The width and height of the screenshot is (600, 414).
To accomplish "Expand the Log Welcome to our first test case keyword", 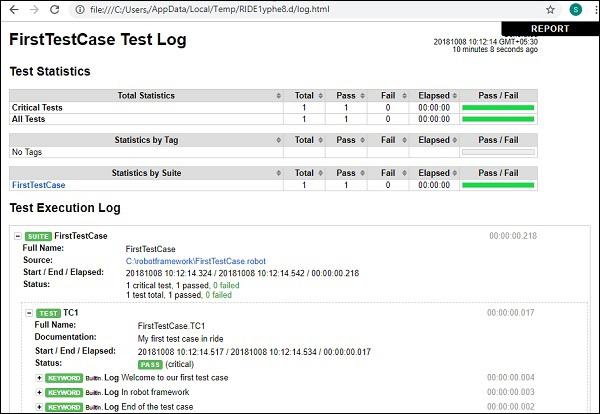I will (x=39, y=378).
